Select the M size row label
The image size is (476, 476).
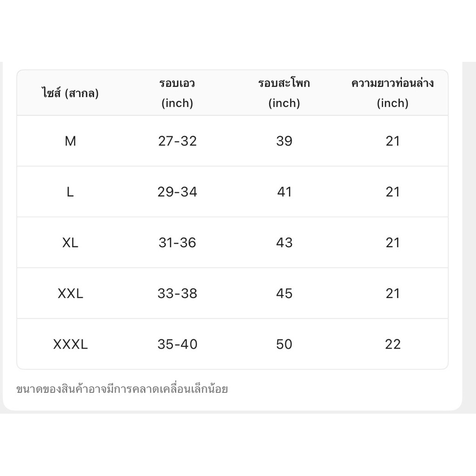click(x=71, y=141)
